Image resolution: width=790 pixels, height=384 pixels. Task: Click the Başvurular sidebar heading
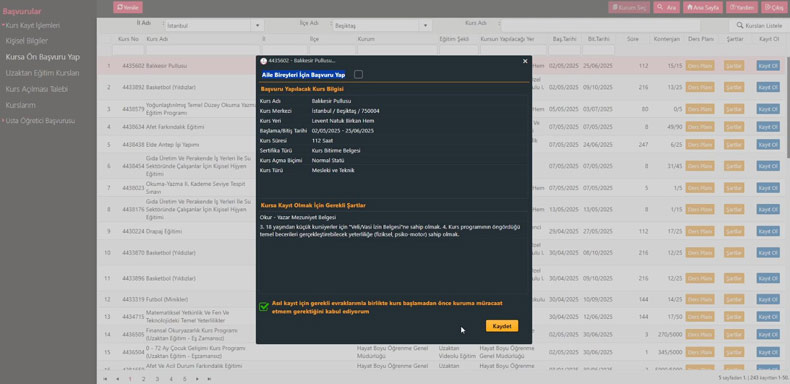22,11
